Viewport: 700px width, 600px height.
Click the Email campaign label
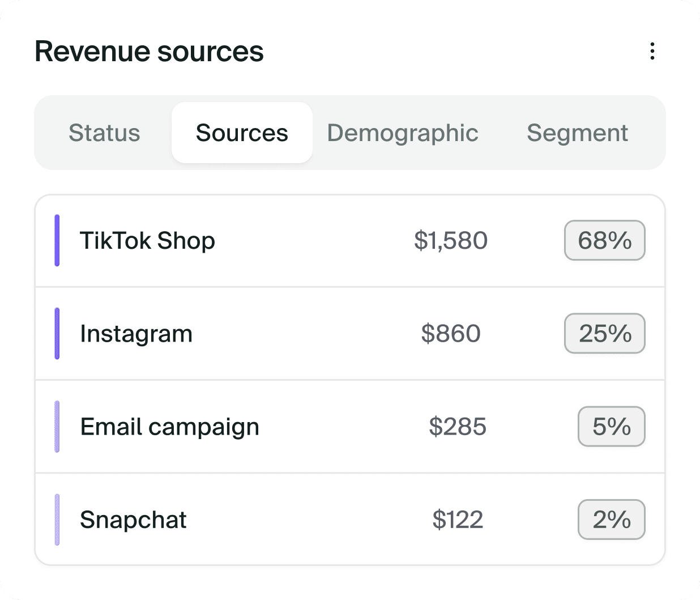point(170,427)
